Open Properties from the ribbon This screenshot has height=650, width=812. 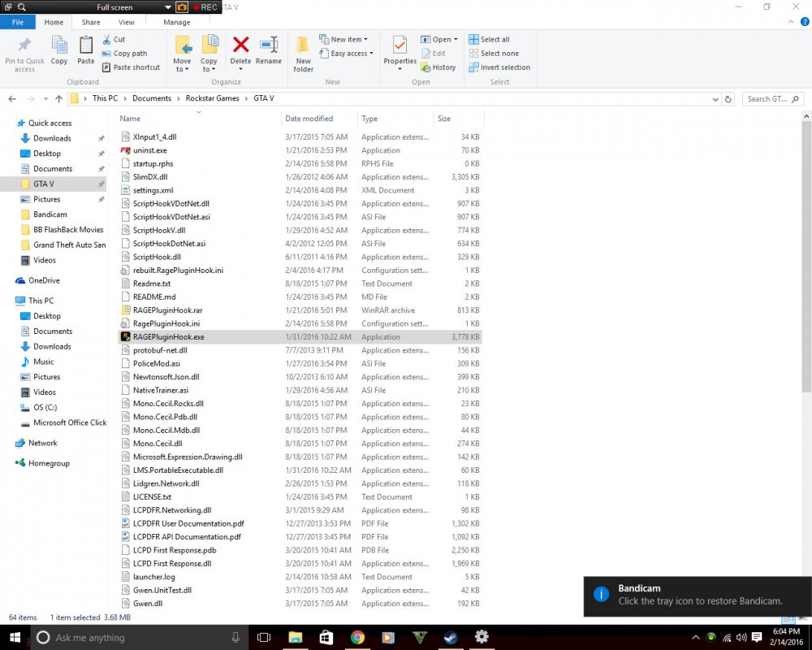tap(400, 54)
